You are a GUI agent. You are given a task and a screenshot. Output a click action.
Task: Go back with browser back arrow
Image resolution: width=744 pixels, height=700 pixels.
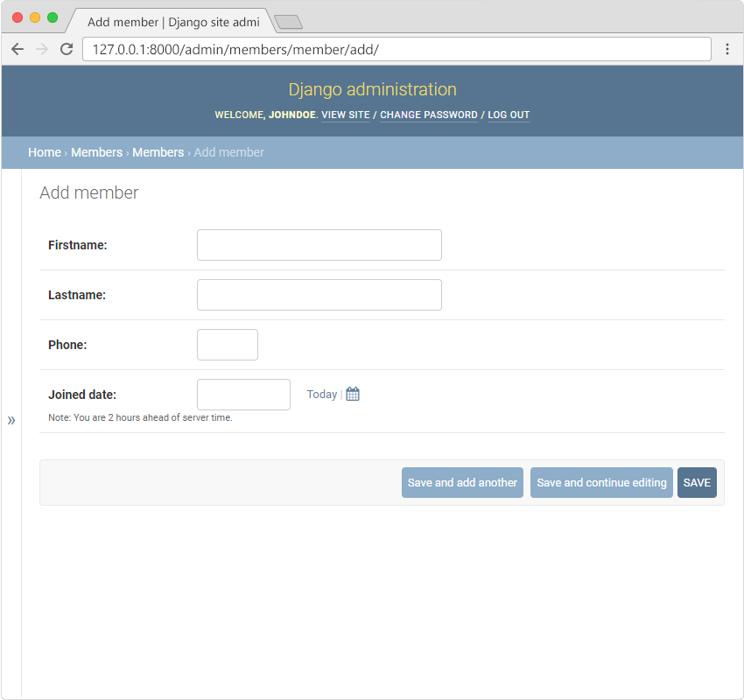coord(18,49)
